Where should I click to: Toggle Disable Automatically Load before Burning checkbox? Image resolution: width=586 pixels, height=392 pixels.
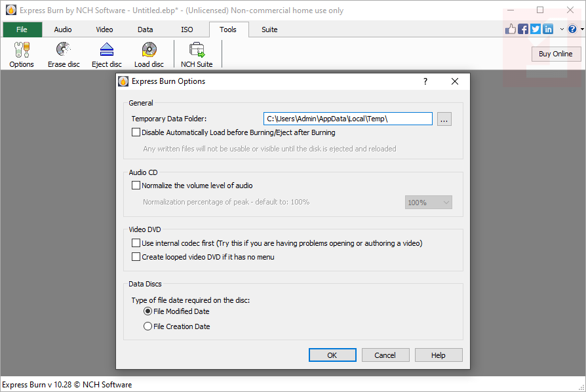coord(136,132)
